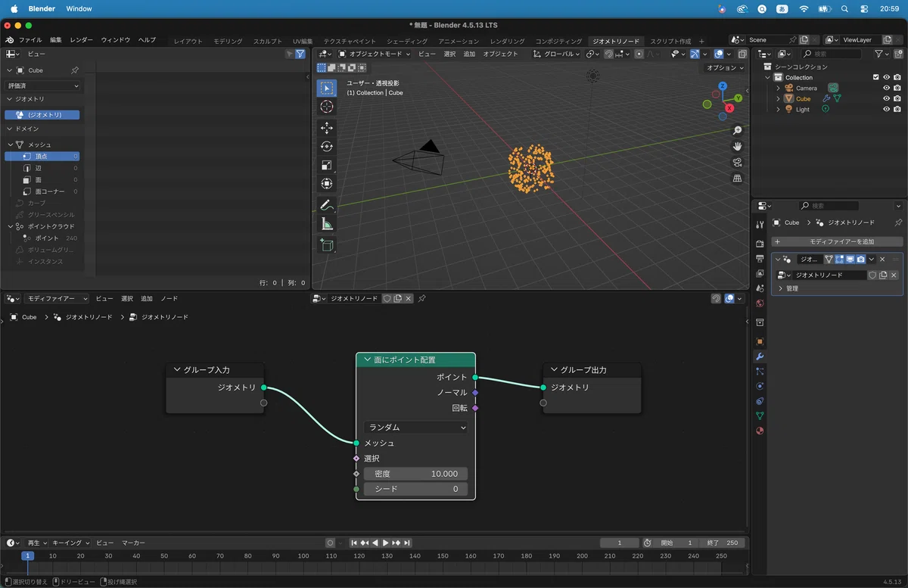This screenshot has height=588, width=908.
Task: Expand the Camera item in outliner
Action: 778,88
